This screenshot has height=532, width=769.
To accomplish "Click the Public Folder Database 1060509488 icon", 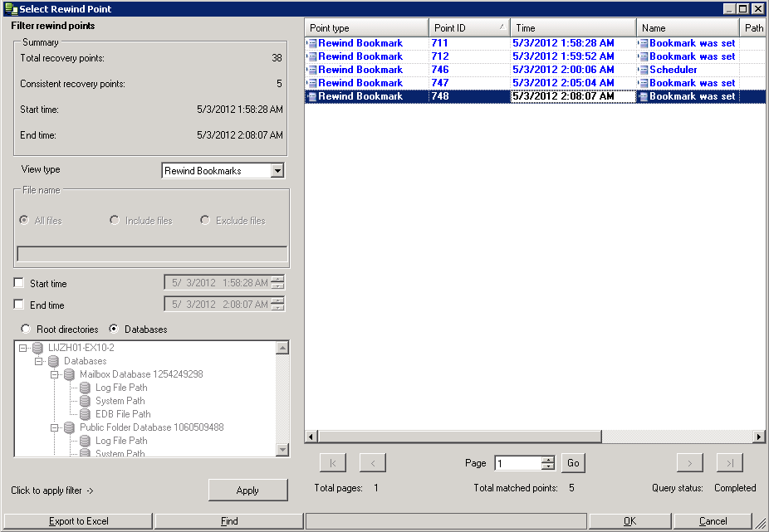I will click(x=69, y=427).
